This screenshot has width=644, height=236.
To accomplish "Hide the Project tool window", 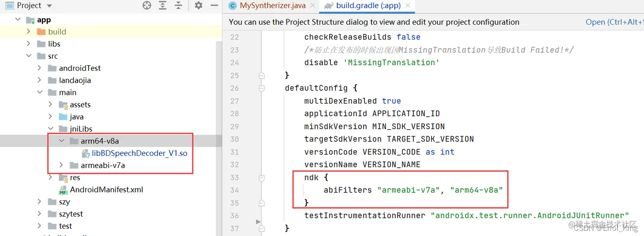I will (215, 6).
